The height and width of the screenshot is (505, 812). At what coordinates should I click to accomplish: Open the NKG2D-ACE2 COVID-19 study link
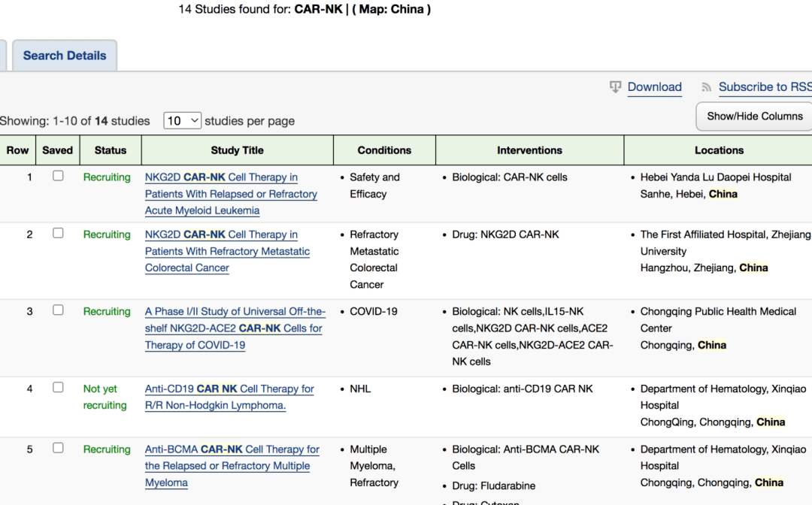(x=235, y=328)
